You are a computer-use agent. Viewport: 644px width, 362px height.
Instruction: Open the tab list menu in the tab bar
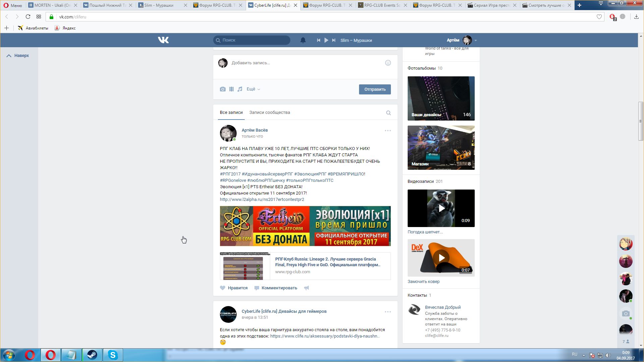(x=601, y=3)
